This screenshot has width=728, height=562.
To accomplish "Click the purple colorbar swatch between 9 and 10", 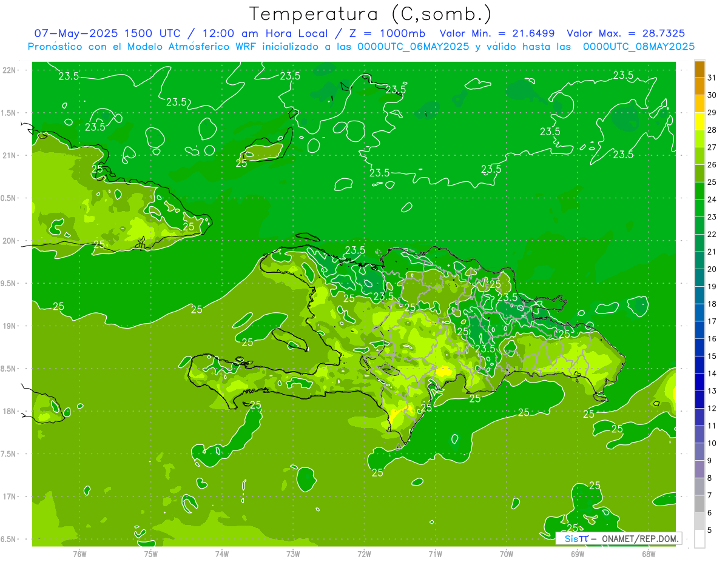I will pyautogui.click(x=699, y=452).
